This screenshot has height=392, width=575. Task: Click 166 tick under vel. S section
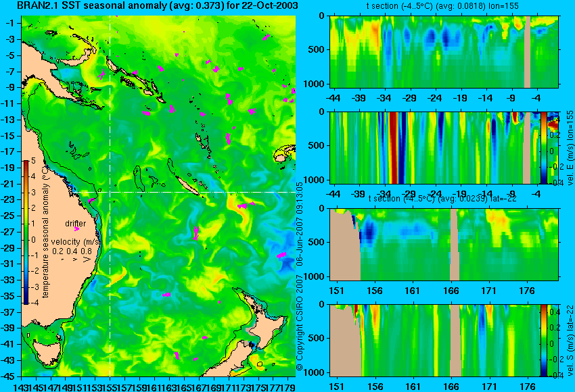pyautogui.click(x=451, y=386)
